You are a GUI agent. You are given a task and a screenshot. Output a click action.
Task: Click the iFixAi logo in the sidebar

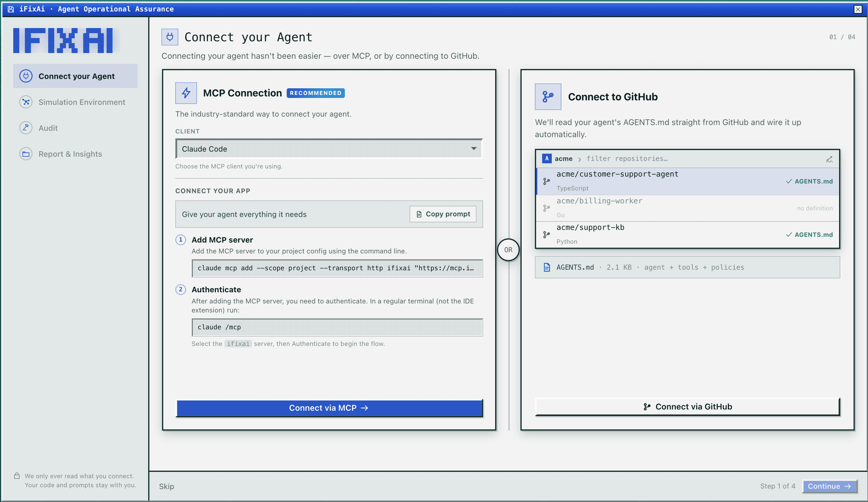tap(63, 40)
